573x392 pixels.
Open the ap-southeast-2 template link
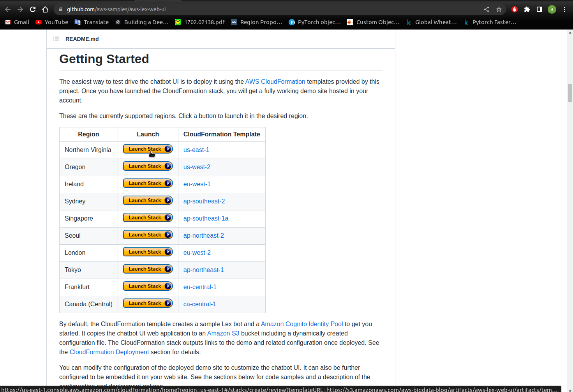click(204, 201)
